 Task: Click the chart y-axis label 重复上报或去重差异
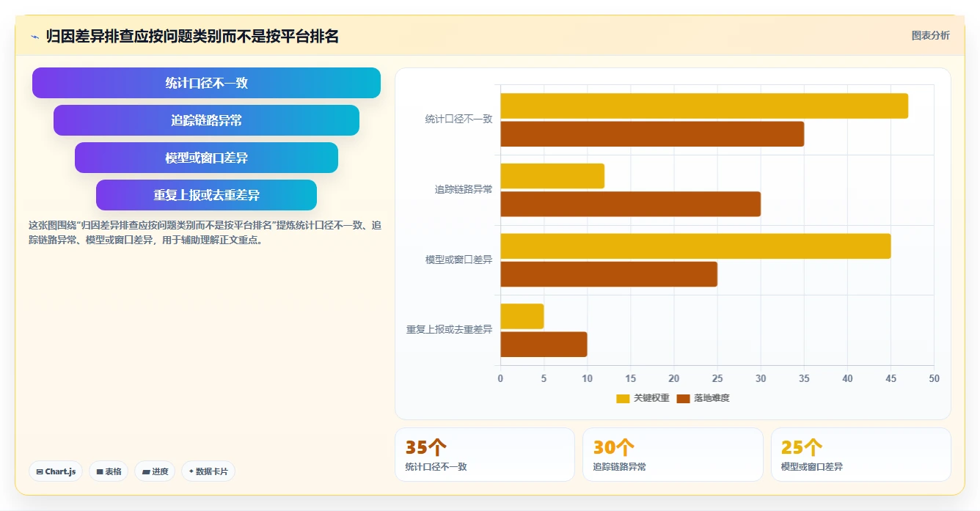coord(449,330)
